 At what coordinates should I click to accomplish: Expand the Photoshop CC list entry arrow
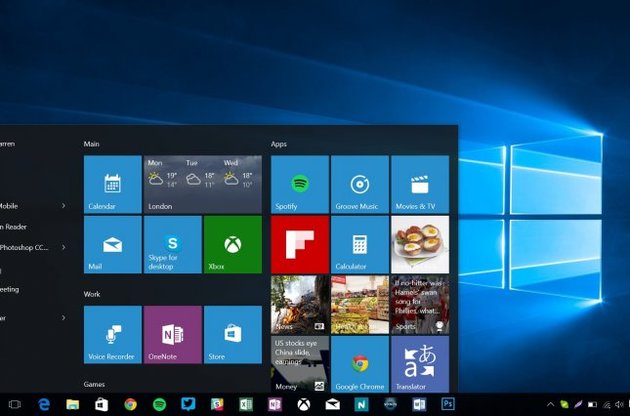64,247
